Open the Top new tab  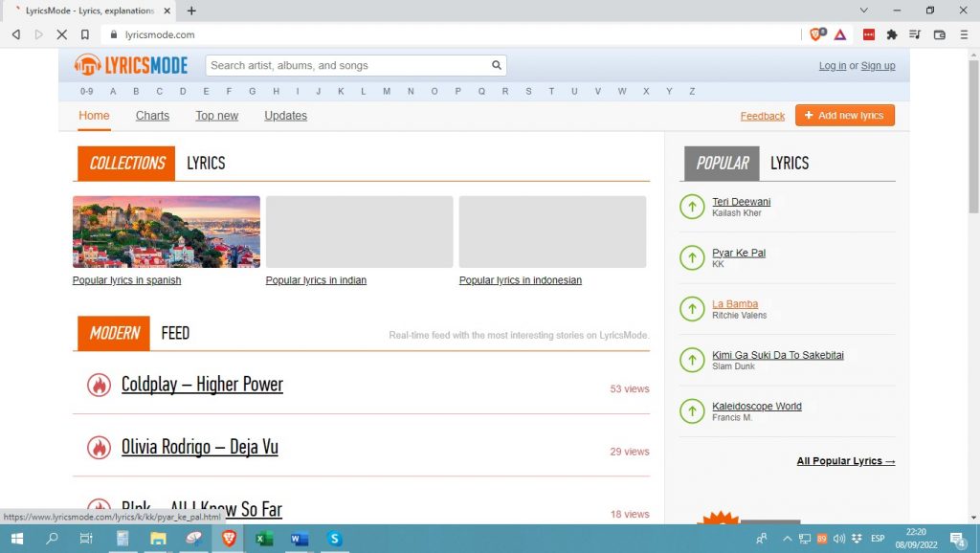pos(216,116)
